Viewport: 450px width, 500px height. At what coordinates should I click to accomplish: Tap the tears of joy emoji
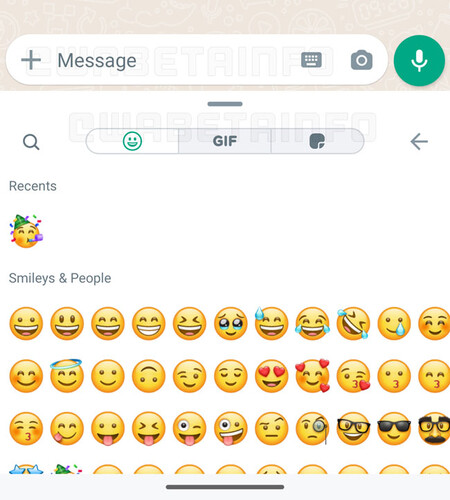coord(312,323)
